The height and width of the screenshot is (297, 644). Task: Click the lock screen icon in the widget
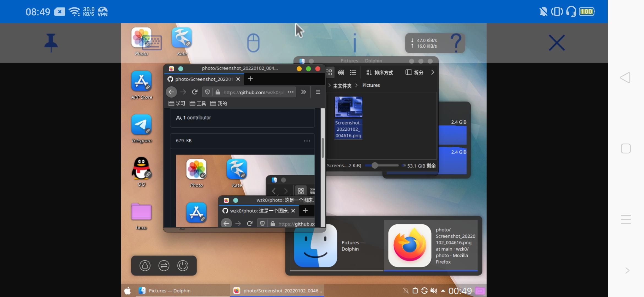coord(145,266)
